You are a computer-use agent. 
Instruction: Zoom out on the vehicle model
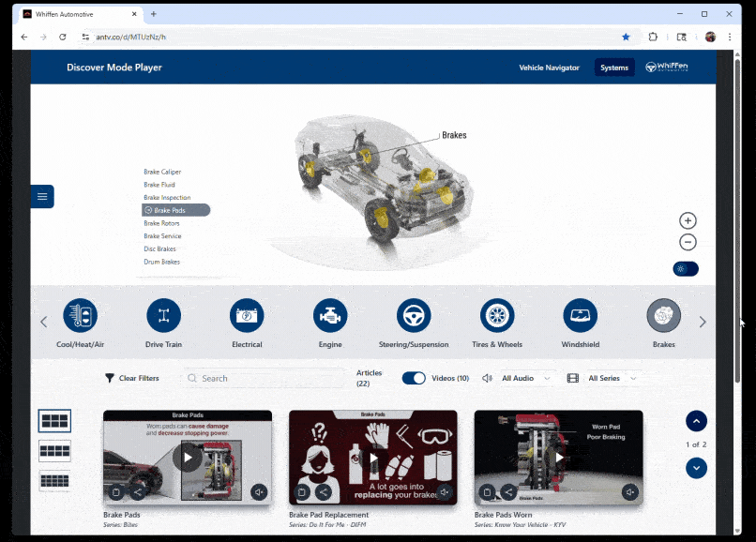[x=688, y=243]
